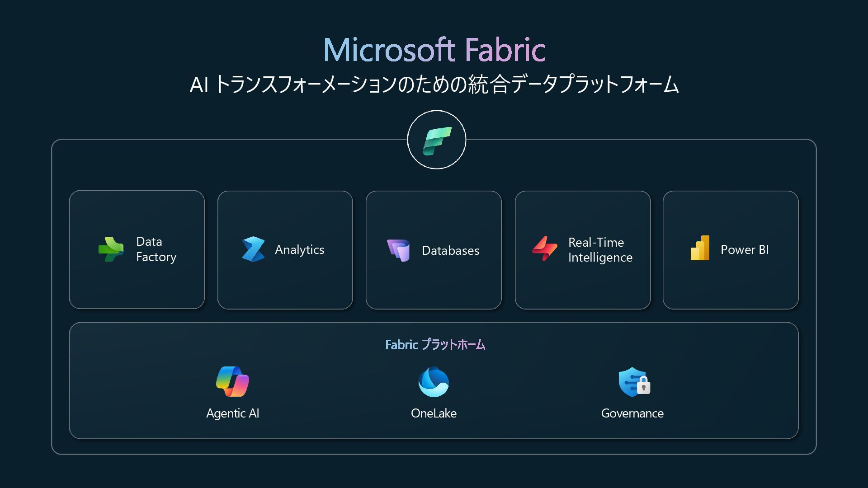Click the Agentic AI label

[232, 413]
